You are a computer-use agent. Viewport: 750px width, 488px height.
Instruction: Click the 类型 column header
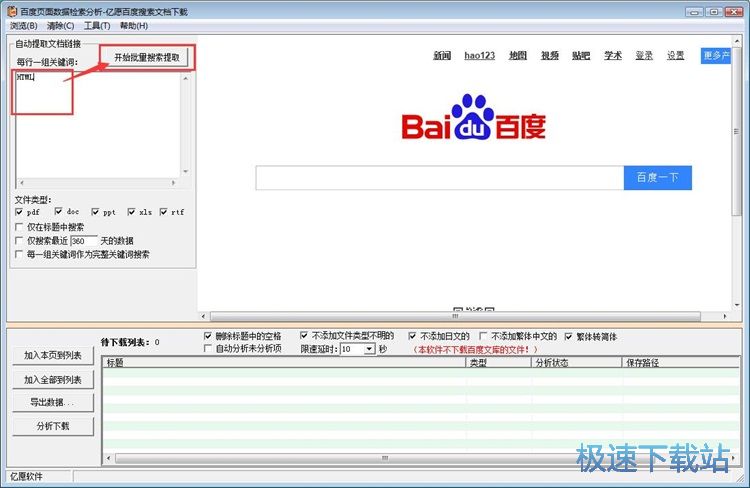[x=498, y=363]
